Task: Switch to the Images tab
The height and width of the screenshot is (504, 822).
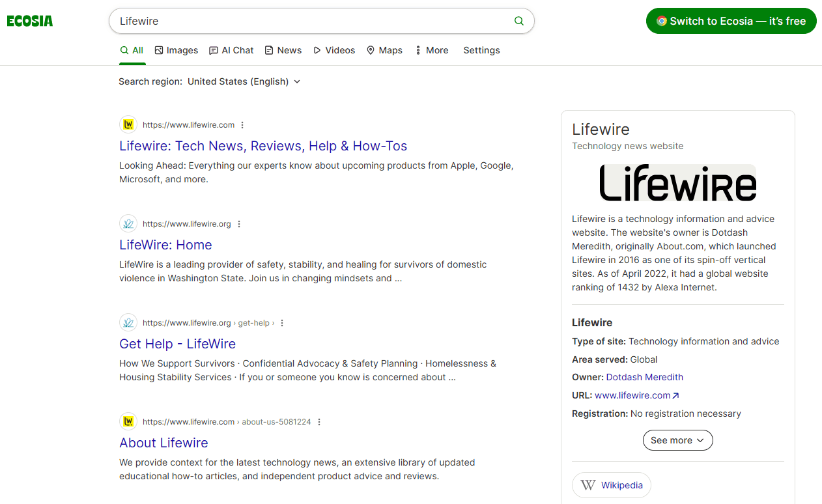Action: click(176, 50)
